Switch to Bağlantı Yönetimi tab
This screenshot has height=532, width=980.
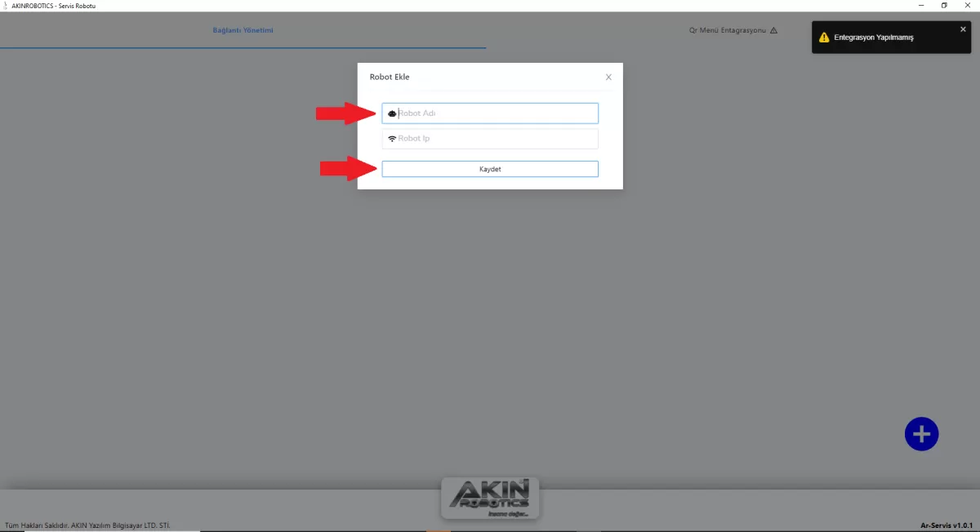(243, 30)
